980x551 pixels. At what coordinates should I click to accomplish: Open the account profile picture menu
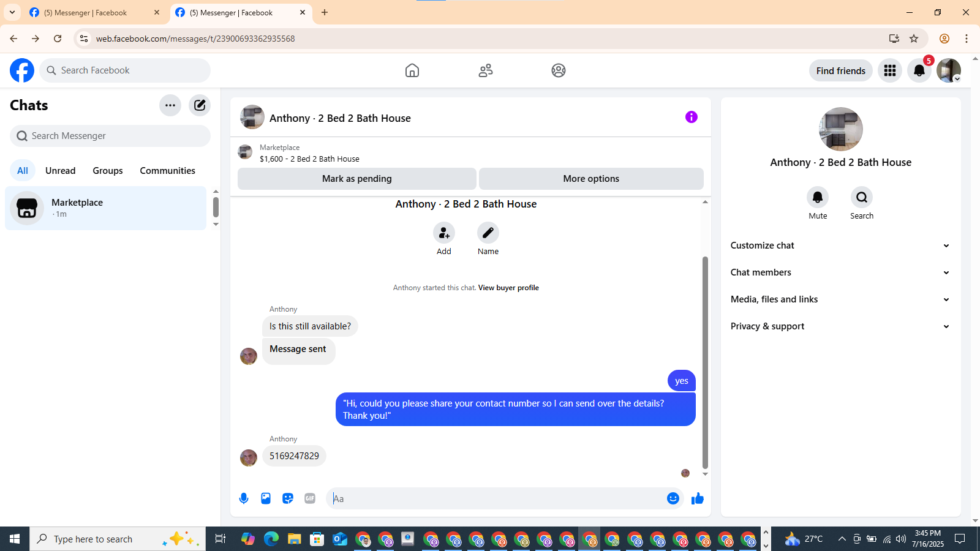coord(949,70)
